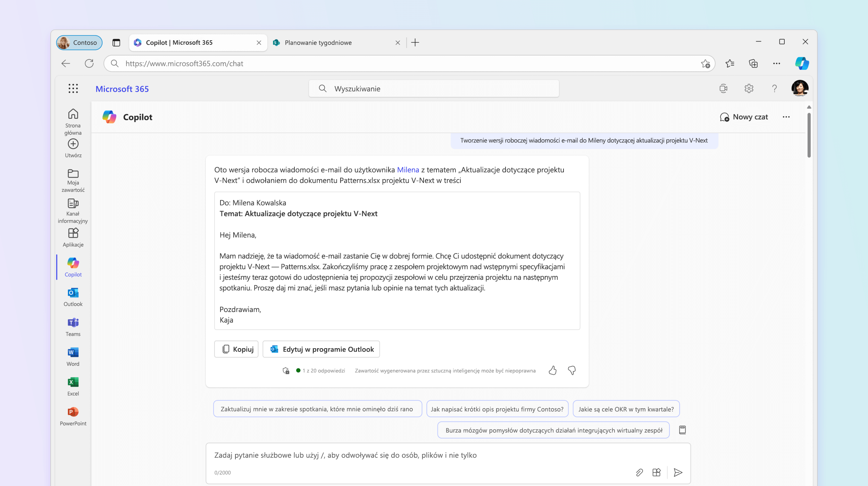This screenshot has width=868, height=486.
Task: Select prompt about missed morning meeting
Action: 317,409
